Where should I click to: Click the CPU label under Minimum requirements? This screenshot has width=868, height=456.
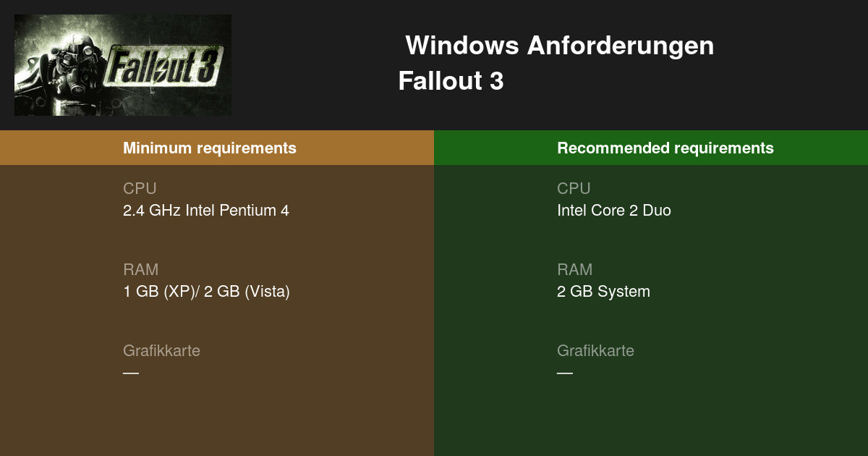coord(140,188)
